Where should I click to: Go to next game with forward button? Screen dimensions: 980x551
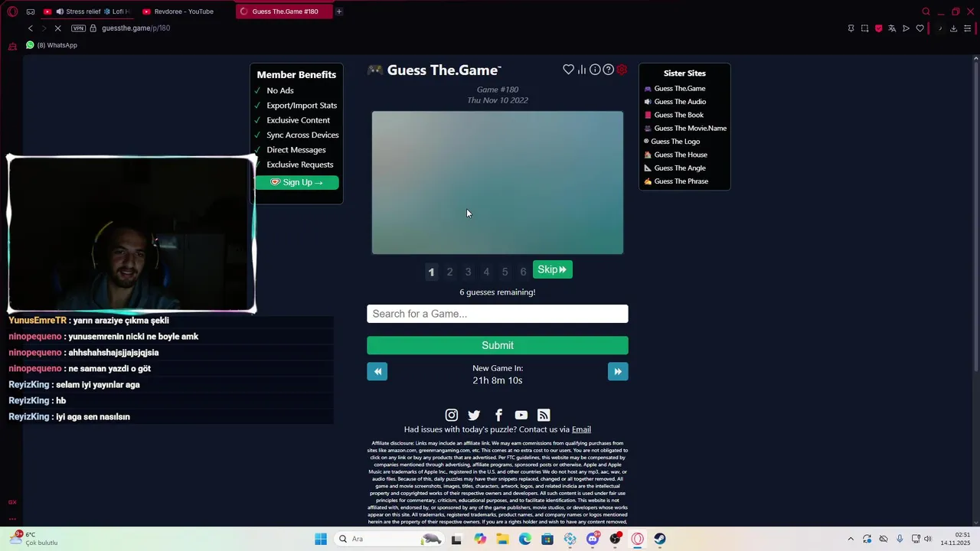tap(618, 371)
